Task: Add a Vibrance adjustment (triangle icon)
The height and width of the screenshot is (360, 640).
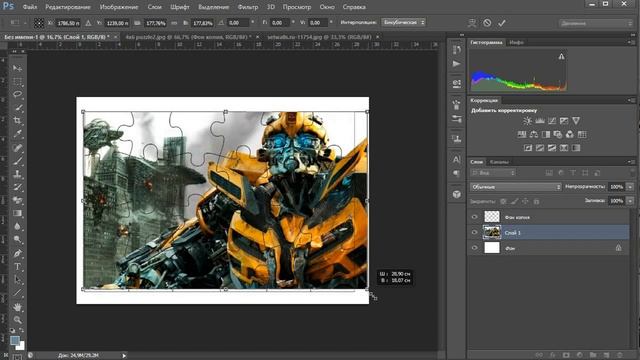Action: (x=576, y=121)
